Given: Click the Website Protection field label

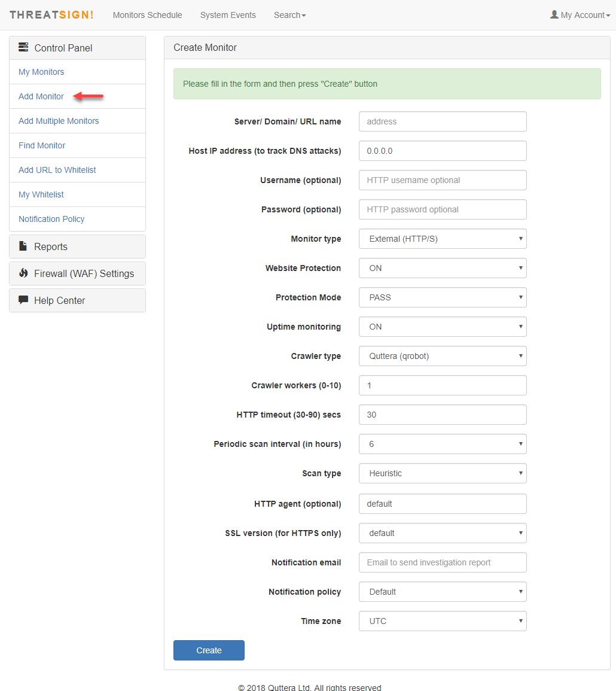Looking at the screenshot, I should [303, 268].
